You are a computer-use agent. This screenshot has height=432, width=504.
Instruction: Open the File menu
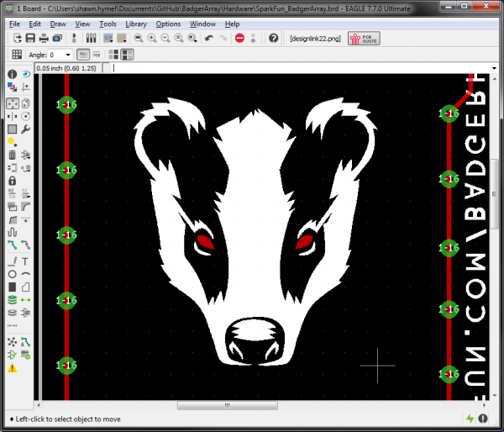(x=14, y=24)
